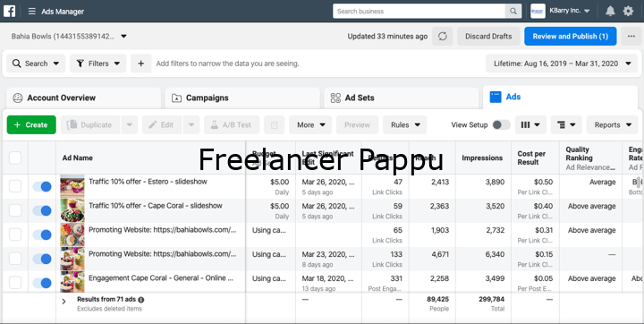Screen dimensions: 644x324
Task: Expand the Results from 71 ads row
Action: coord(64,302)
